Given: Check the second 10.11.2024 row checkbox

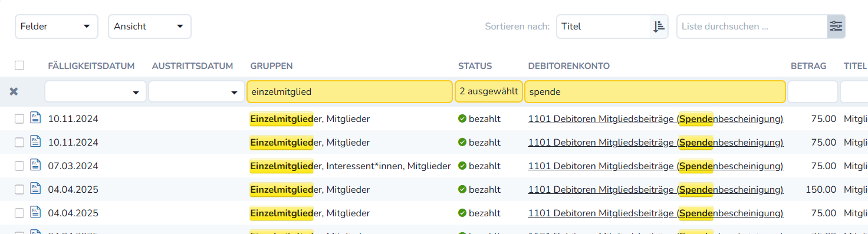Looking at the screenshot, I should [19, 142].
